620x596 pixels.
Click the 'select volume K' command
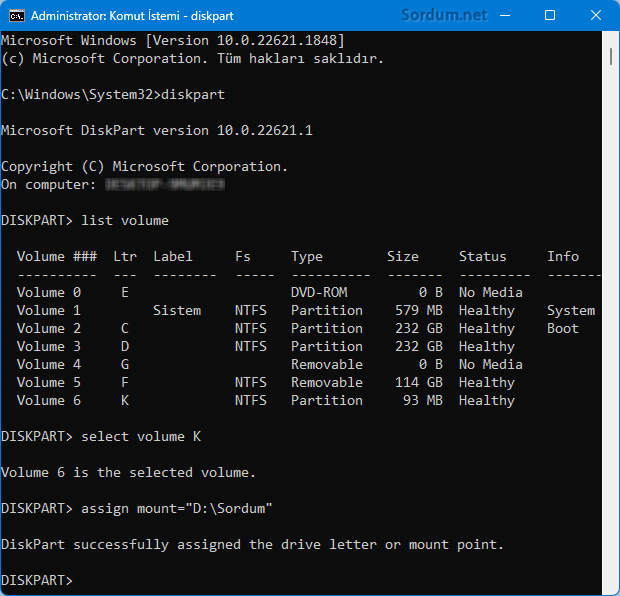(141, 436)
